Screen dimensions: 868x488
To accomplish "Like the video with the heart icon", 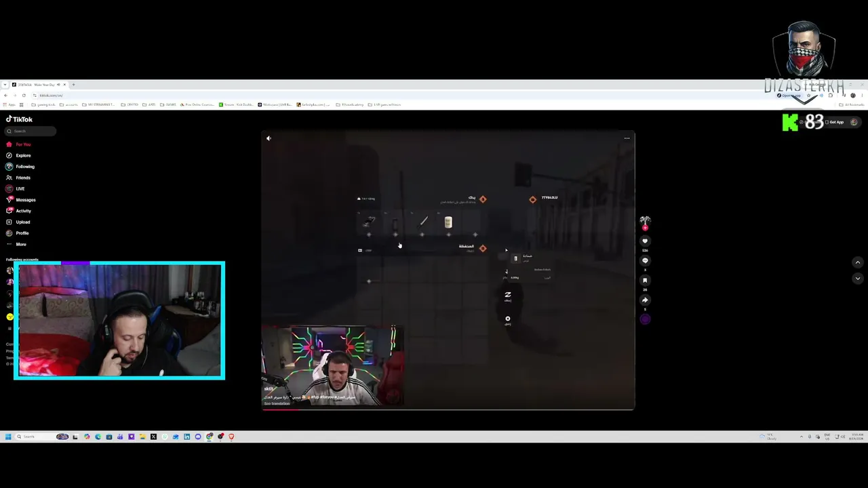I will 645,241.
